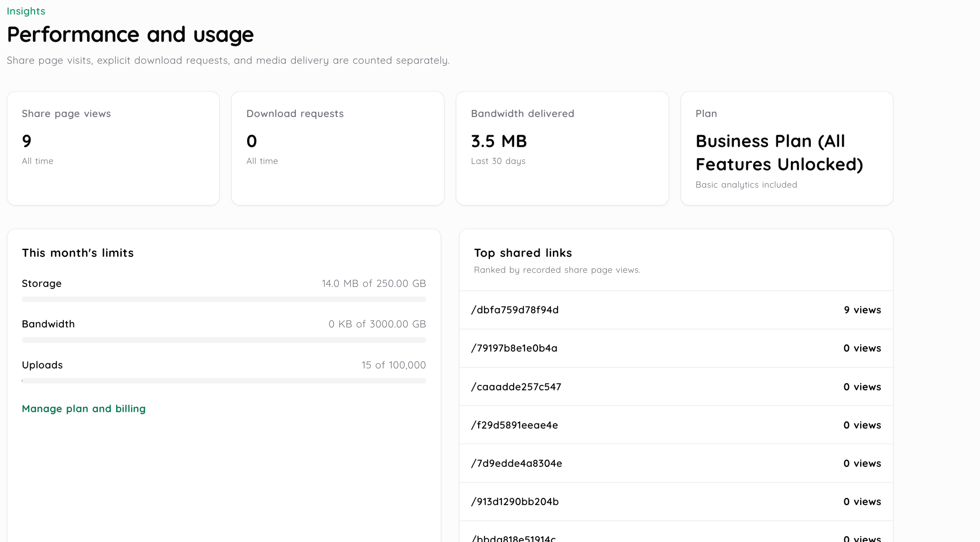Select the Share page views card

(113, 148)
